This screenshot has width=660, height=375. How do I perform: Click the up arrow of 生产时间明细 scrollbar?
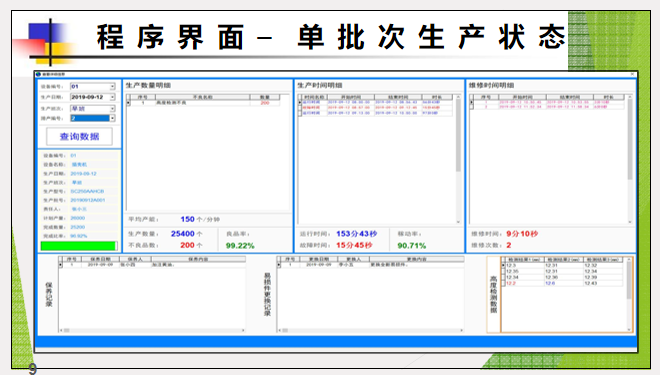458,97
